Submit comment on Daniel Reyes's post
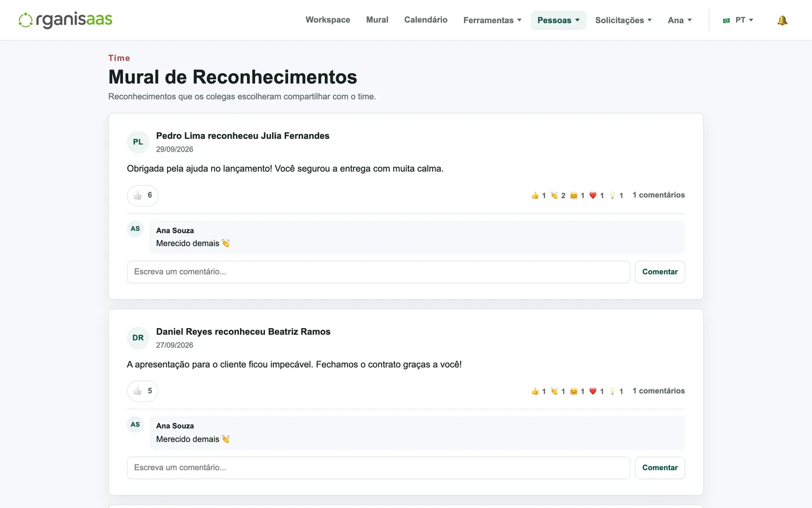 (x=660, y=468)
